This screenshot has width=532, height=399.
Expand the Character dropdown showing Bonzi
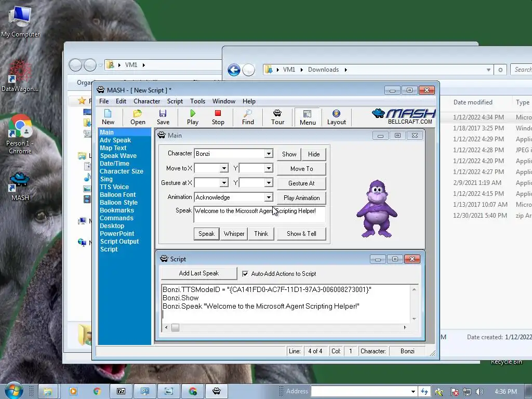[269, 154]
